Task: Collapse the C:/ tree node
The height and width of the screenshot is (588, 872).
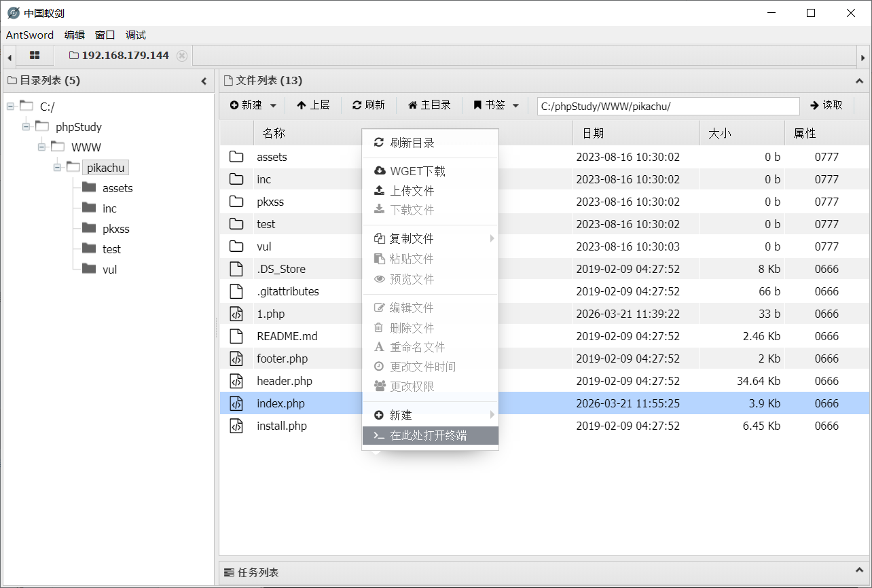Action: point(10,107)
